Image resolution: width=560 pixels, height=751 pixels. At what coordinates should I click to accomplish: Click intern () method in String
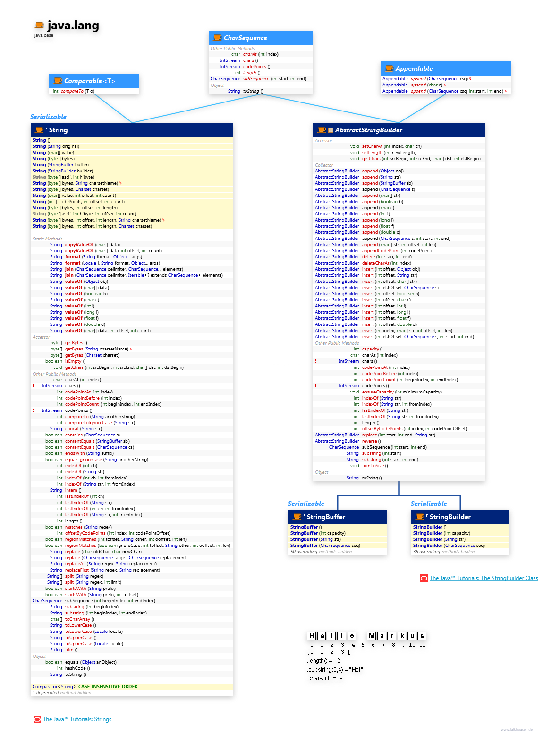point(73,490)
